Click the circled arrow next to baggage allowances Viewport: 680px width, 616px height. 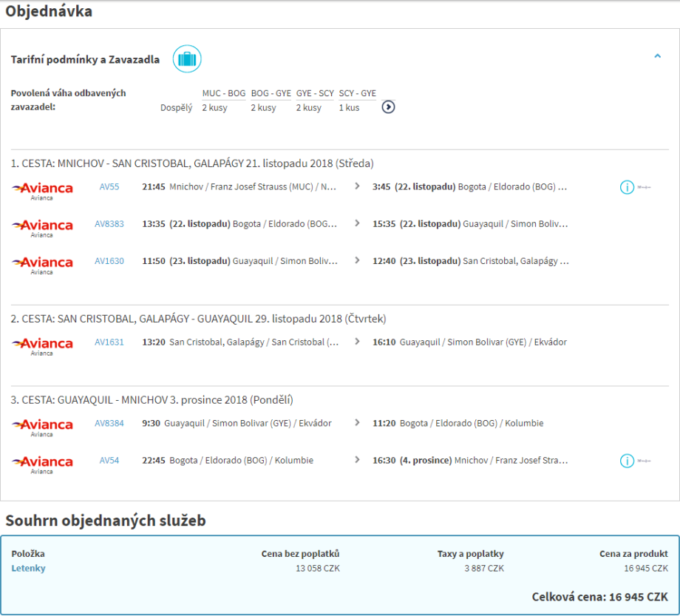[x=388, y=107]
